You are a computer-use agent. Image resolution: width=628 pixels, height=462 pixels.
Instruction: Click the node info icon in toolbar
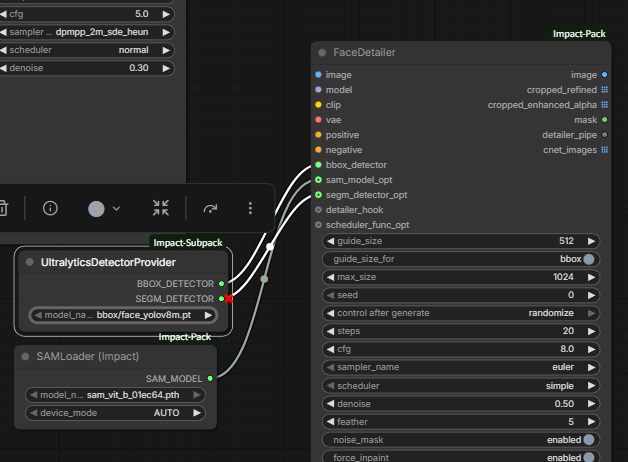click(50, 208)
